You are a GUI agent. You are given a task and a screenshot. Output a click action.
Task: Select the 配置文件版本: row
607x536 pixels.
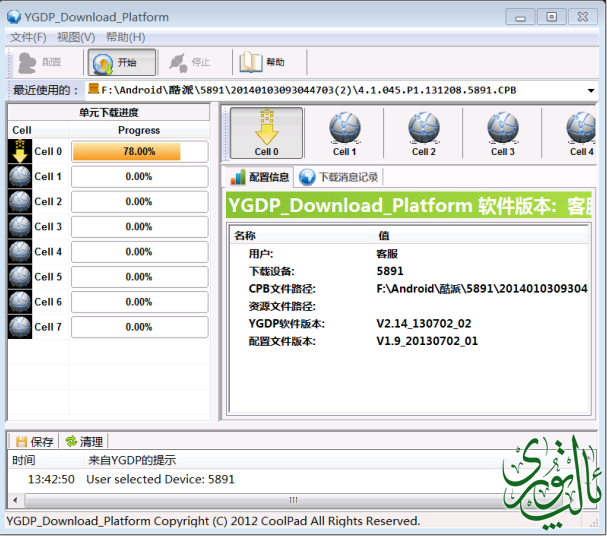(x=409, y=341)
